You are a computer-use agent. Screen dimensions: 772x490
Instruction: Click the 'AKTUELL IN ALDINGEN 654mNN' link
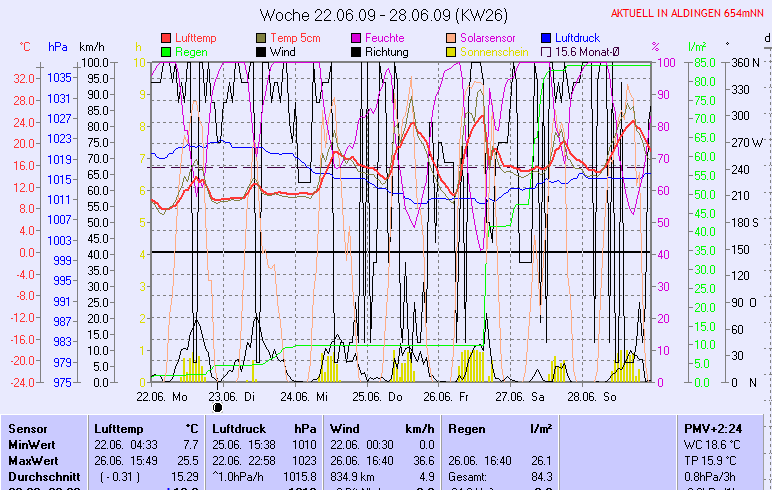click(x=688, y=13)
